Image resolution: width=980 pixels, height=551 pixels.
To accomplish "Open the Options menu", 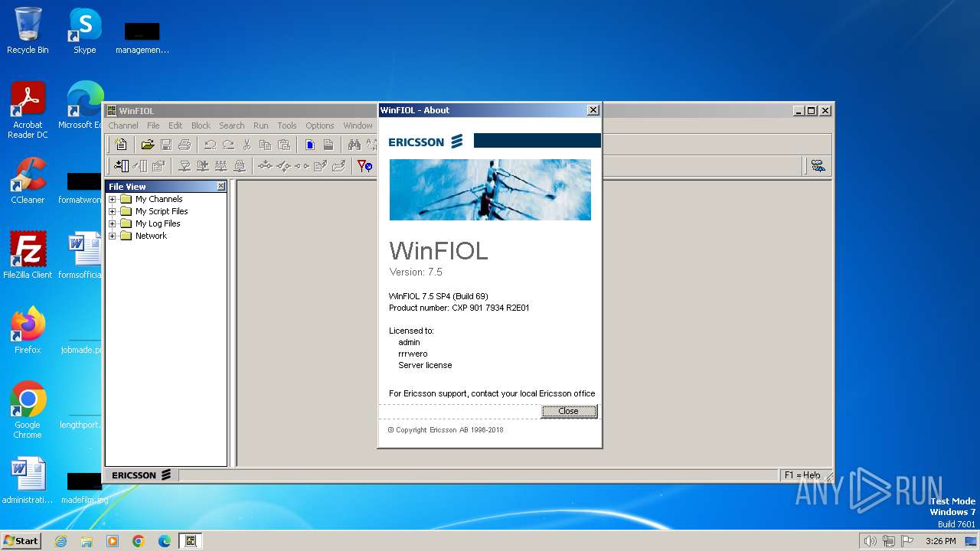I will pos(320,126).
